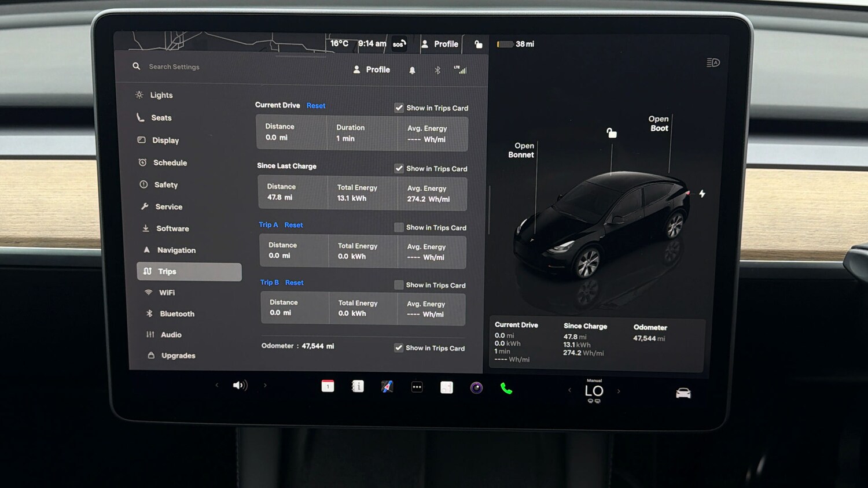868x488 pixels.
Task: Open the three-dot more apps menu
Action: coord(417,386)
